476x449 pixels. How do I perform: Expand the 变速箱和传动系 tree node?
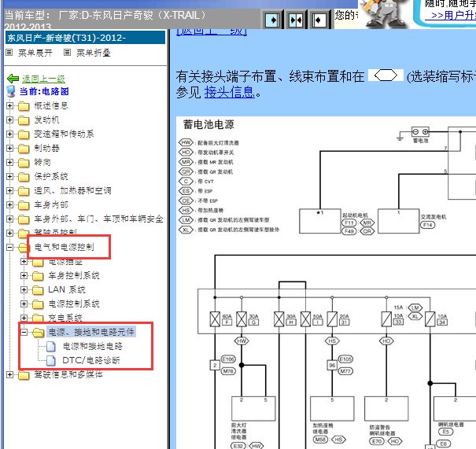pyautogui.click(x=9, y=134)
